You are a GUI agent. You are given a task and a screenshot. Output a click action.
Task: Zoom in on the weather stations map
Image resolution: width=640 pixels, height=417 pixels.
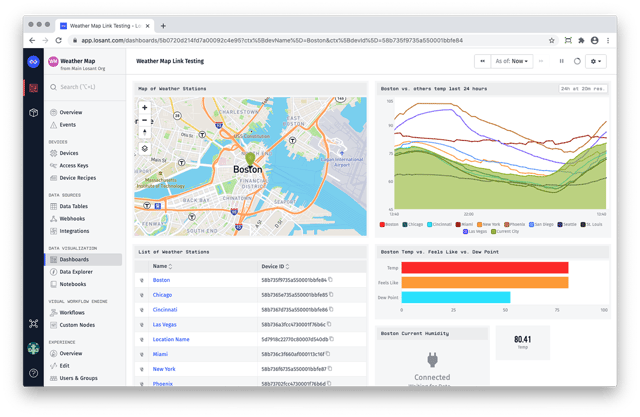pyautogui.click(x=144, y=108)
